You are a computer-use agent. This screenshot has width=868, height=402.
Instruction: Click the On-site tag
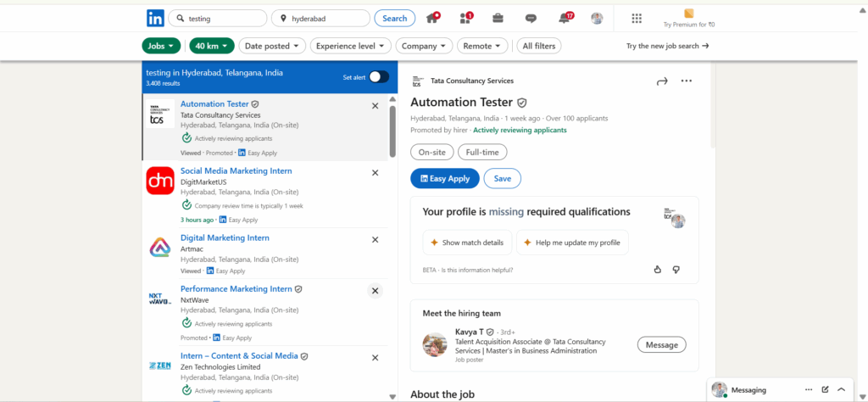(432, 152)
